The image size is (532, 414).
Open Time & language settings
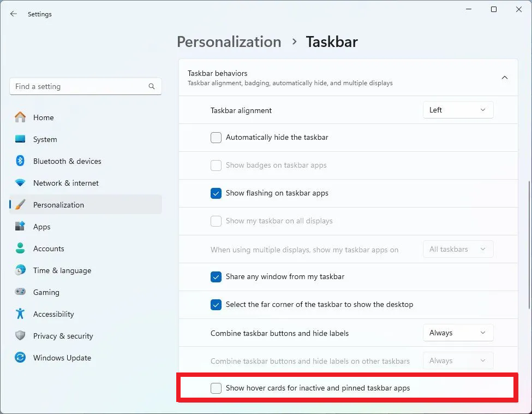pos(86,270)
